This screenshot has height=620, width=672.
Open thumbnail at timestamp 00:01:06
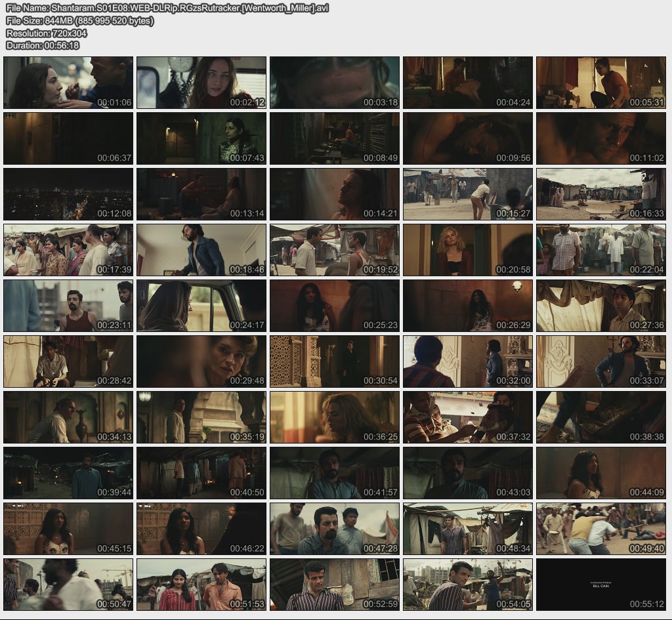(68, 83)
